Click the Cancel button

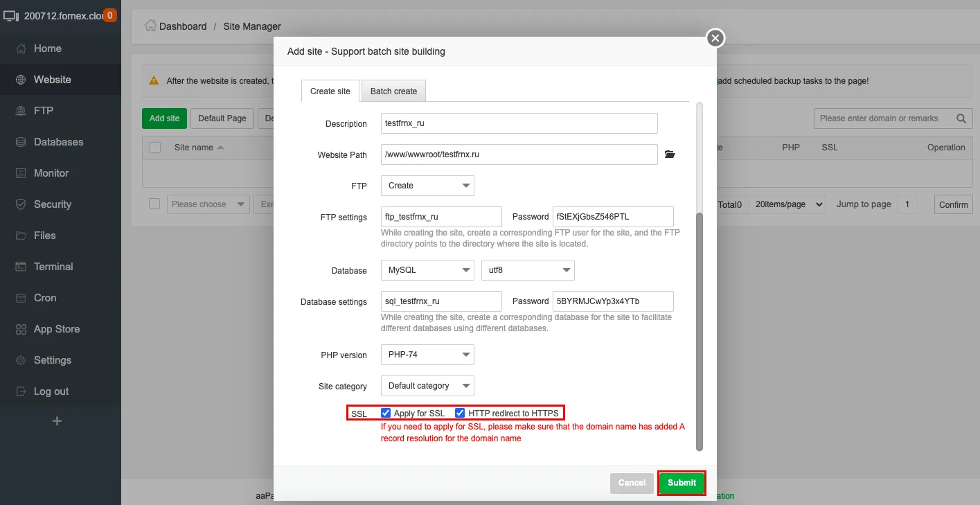632,483
